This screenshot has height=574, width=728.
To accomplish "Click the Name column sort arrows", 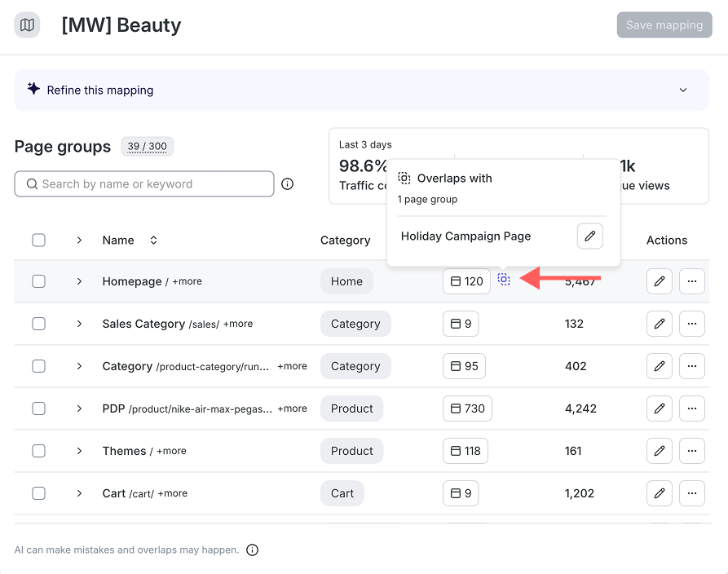I will pos(153,240).
